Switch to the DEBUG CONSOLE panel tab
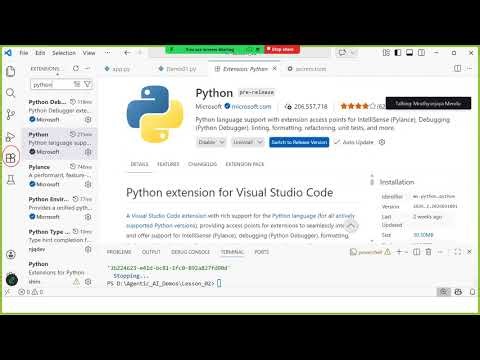Screen dimensions: 480x360 [190, 252]
